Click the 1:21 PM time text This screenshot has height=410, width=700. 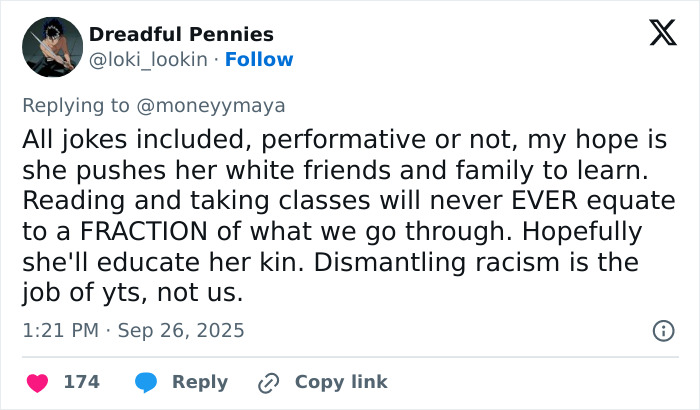(61, 331)
